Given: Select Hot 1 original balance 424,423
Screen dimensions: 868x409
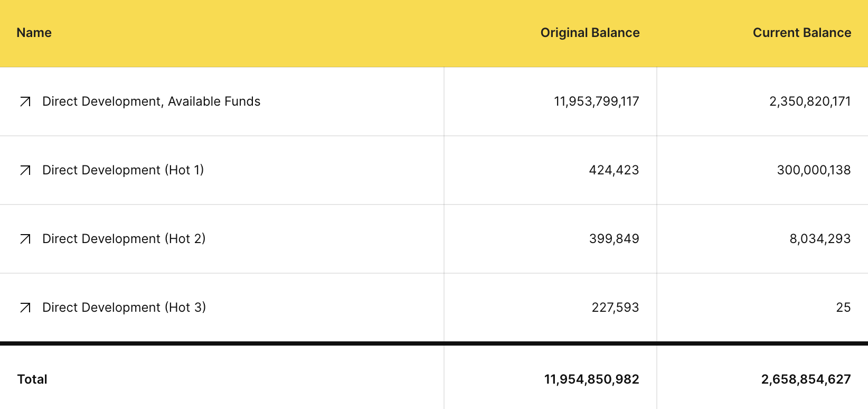Looking at the screenshot, I should [x=614, y=170].
